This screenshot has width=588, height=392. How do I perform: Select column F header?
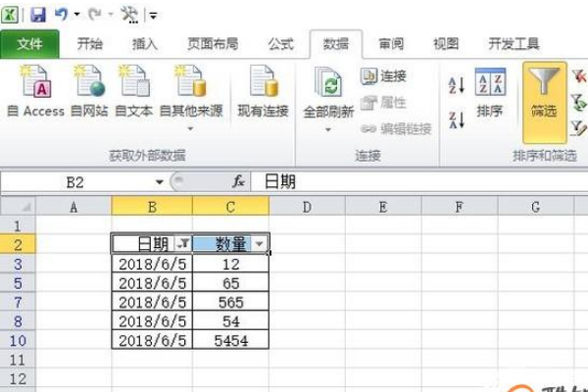[460, 206]
